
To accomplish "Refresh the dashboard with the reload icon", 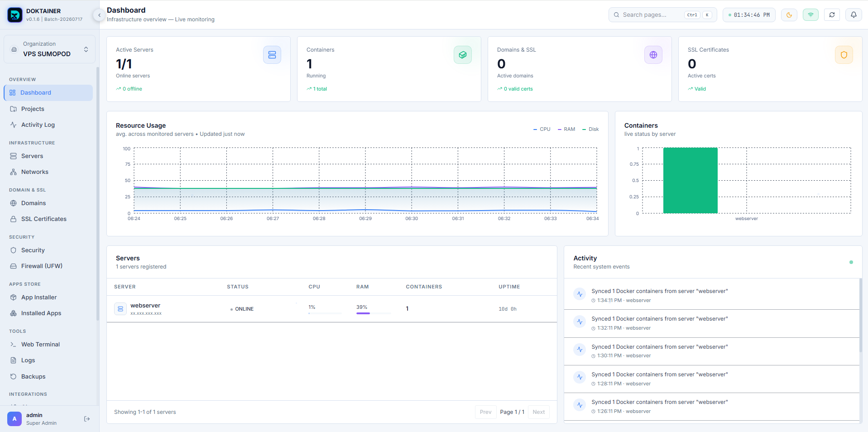I will tap(832, 15).
